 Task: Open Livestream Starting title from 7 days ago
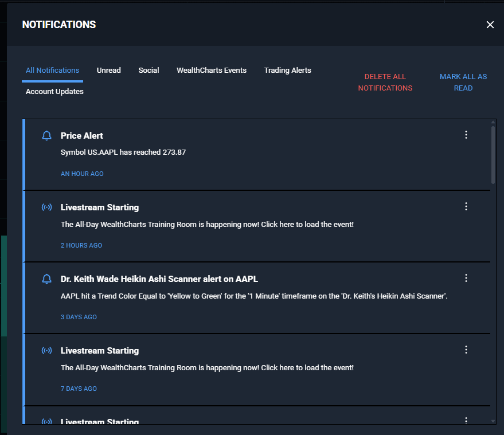pyautogui.click(x=100, y=351)
